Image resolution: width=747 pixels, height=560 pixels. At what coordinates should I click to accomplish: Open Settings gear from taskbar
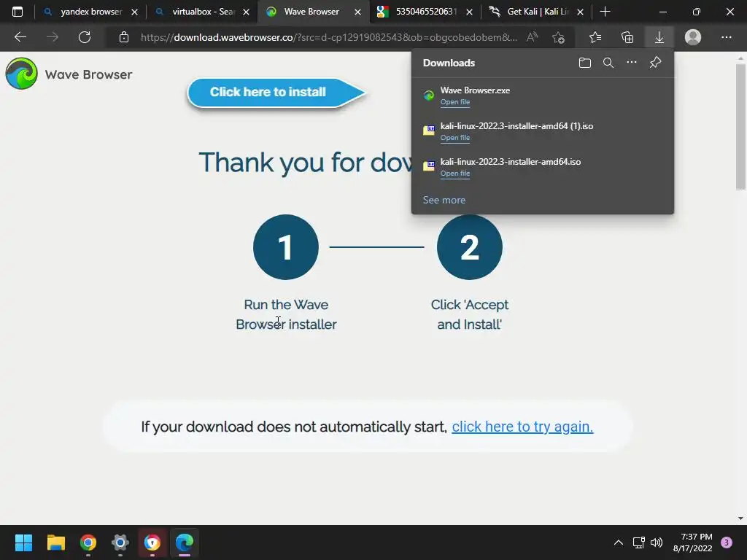point(120,542)
